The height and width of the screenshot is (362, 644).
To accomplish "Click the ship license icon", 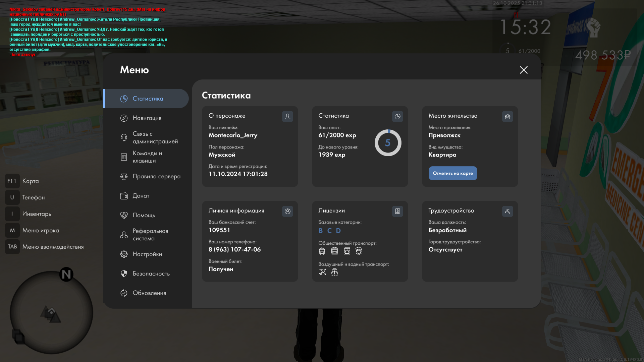I will click(x=334, y=272).
